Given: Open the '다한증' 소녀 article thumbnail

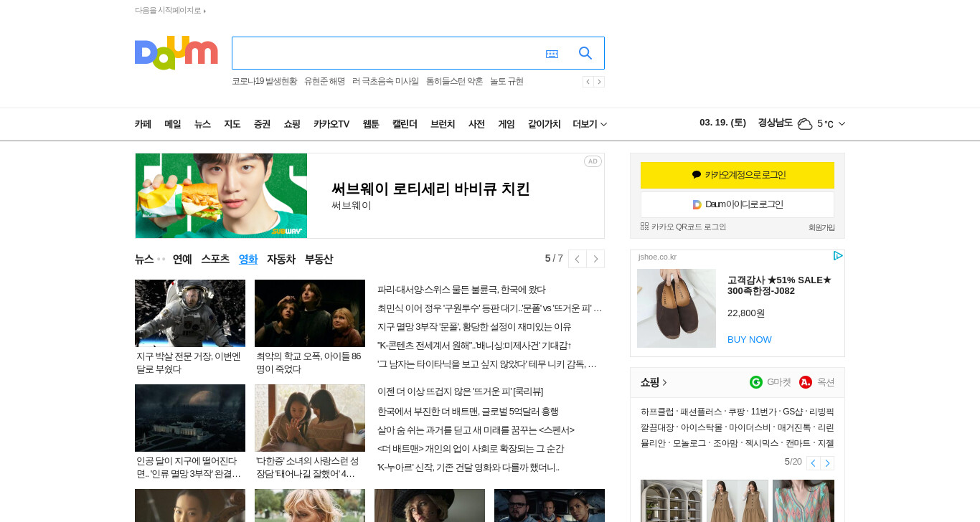Looking at the screenshot, I should point(310,418).
